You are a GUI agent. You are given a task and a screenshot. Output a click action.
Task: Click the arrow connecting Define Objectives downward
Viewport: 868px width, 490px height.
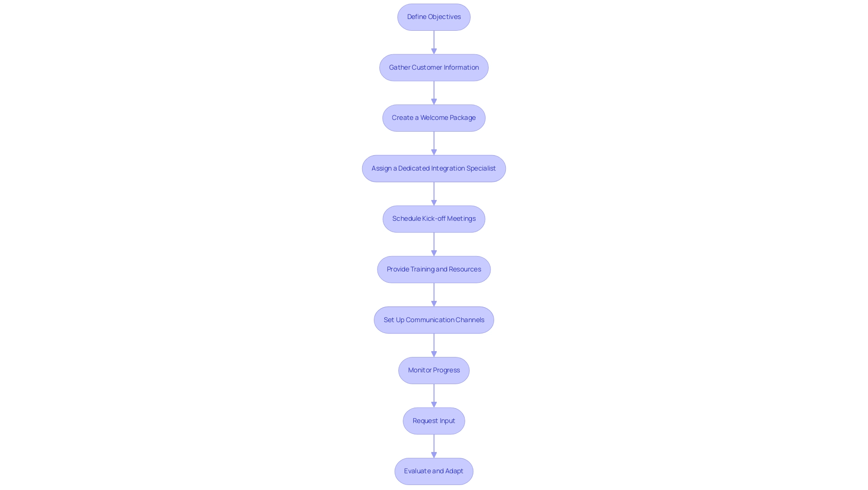pyautogui.click(x=434, y=42)
